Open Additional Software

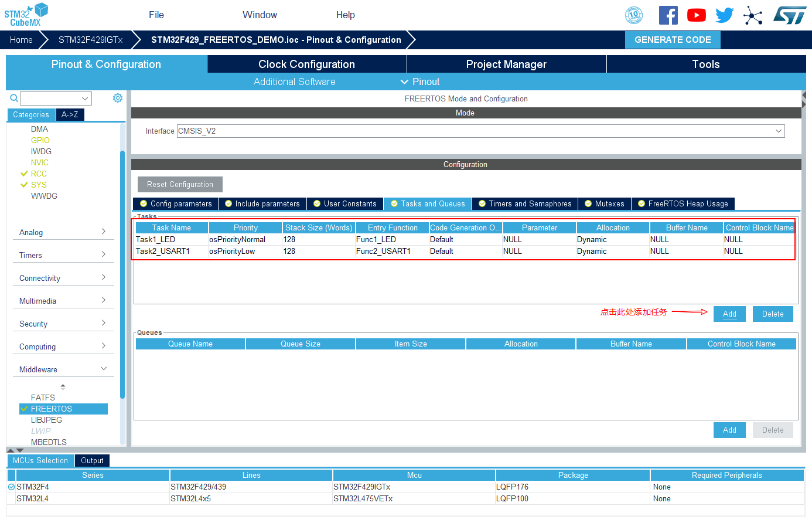coord(295,81)
